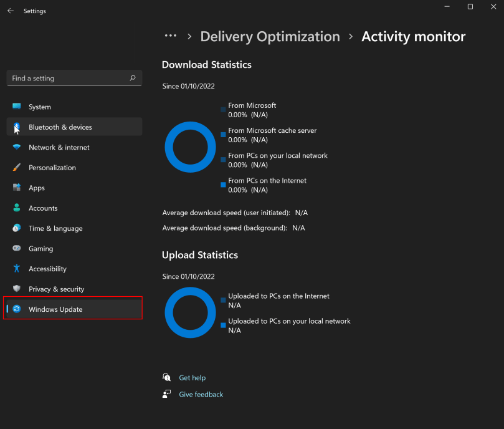Image resolution: width=504 pixels, height=429 pixels.
Task: Click the Find a setting search box
Action: pyautogui.click(x=69, y=79)
